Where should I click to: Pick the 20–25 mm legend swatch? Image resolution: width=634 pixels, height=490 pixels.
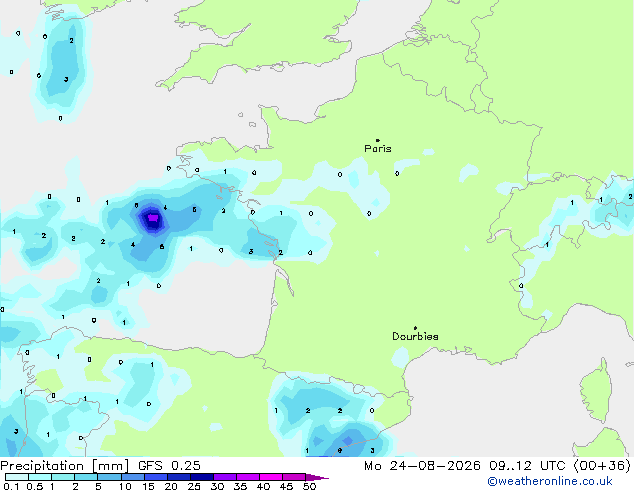point(178,477)
